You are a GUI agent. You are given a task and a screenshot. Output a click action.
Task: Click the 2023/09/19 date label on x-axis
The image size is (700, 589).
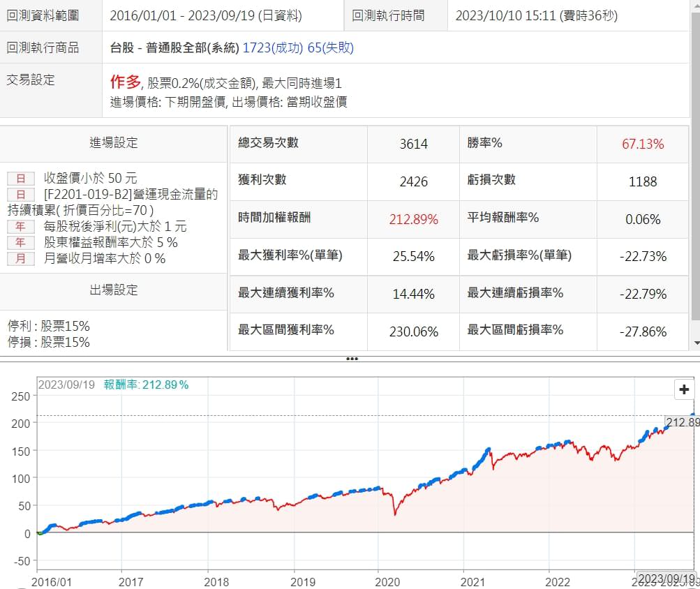click(x=668, y=579)
